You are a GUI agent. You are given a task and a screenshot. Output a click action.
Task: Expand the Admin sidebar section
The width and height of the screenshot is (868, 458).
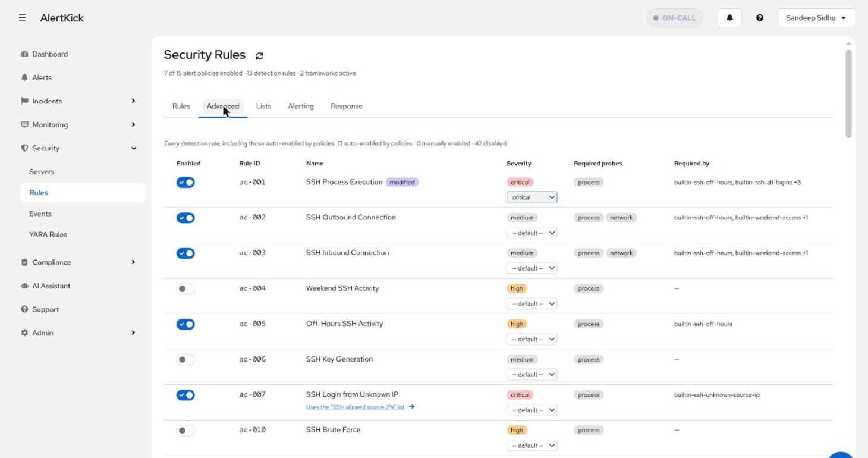[x=133, y=333]
